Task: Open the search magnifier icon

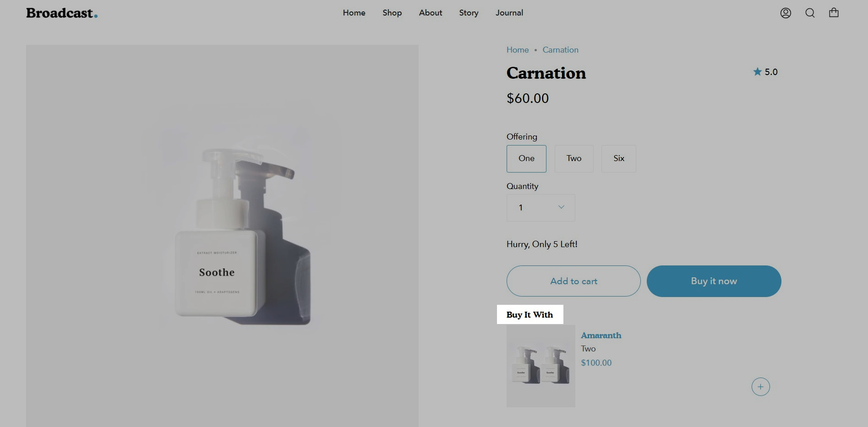Action: coord(810,13)
